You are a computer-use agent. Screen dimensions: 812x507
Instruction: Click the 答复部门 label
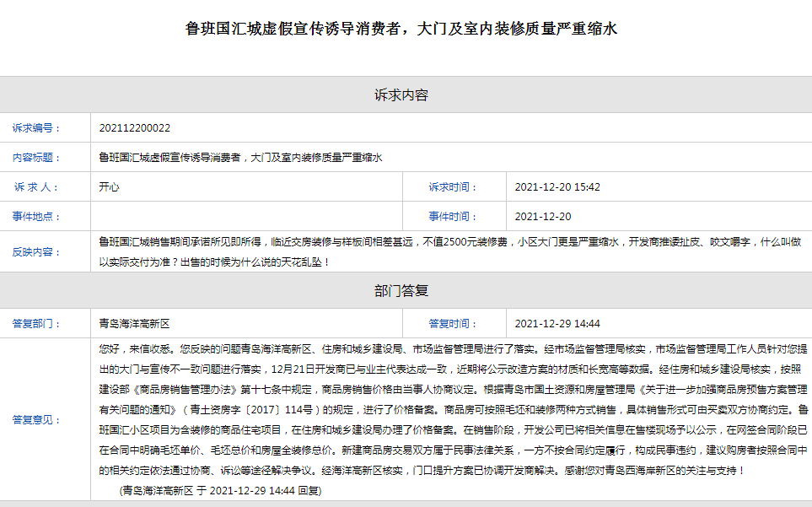36,324
